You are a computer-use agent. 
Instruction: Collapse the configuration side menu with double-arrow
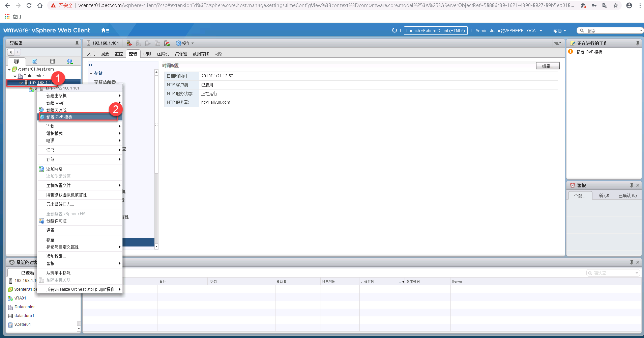tap(90, 65)
